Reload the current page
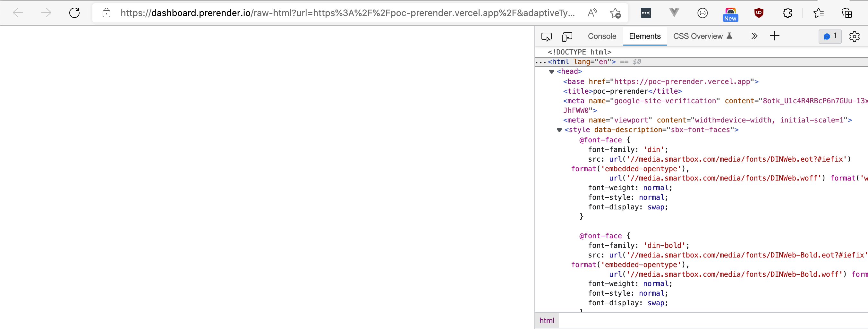Image resolution: width=868 pixels, height=329 pixels. point(75,13)
